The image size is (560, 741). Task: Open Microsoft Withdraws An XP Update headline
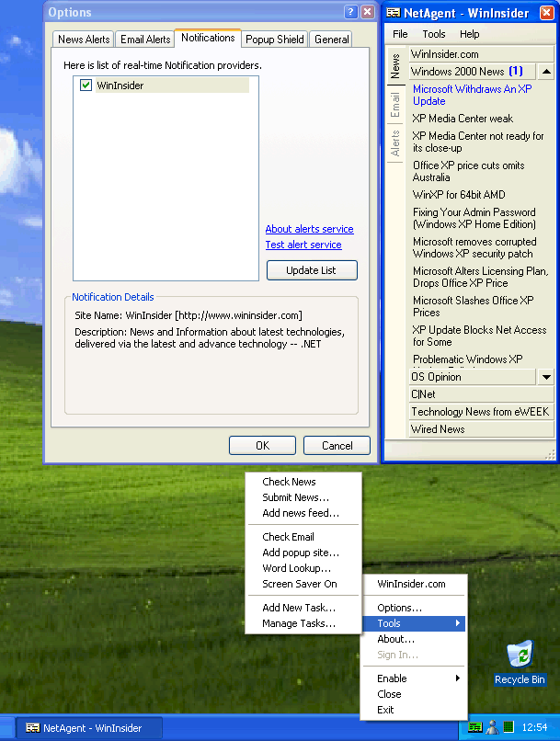click(472, 95)
